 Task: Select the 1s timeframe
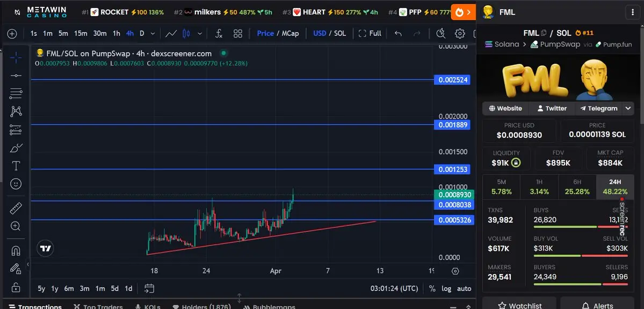tap(34, 34)
